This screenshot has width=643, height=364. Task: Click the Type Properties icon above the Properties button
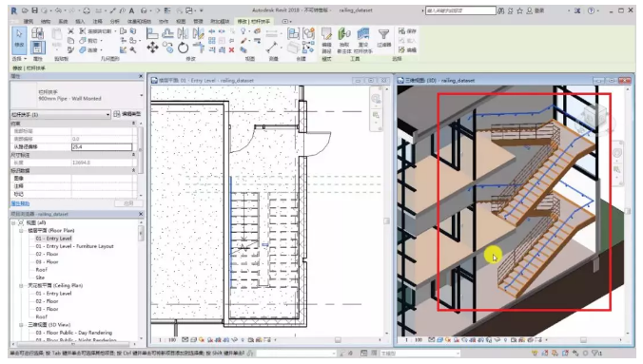[x=37, y=33]
